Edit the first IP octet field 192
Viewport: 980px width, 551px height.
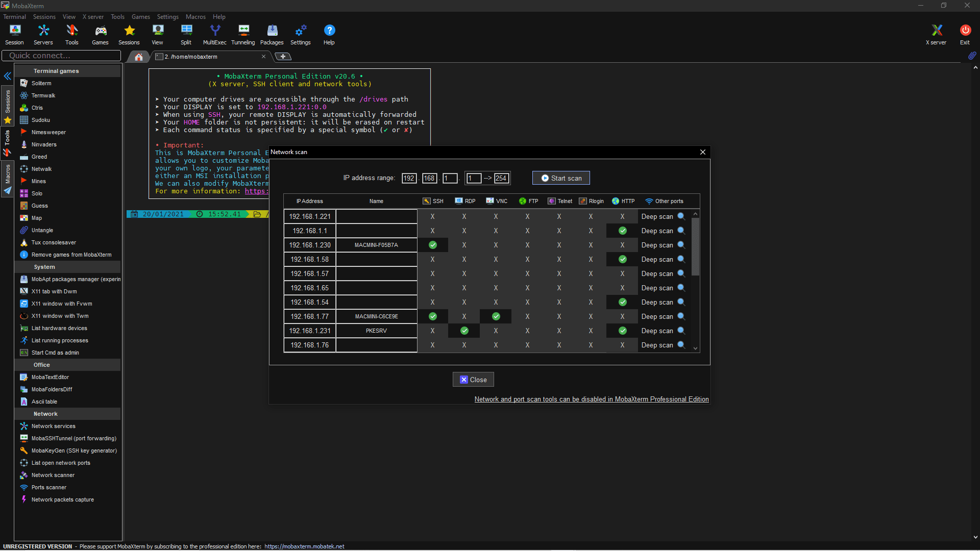pyautogui.click(x=409, y=178)
